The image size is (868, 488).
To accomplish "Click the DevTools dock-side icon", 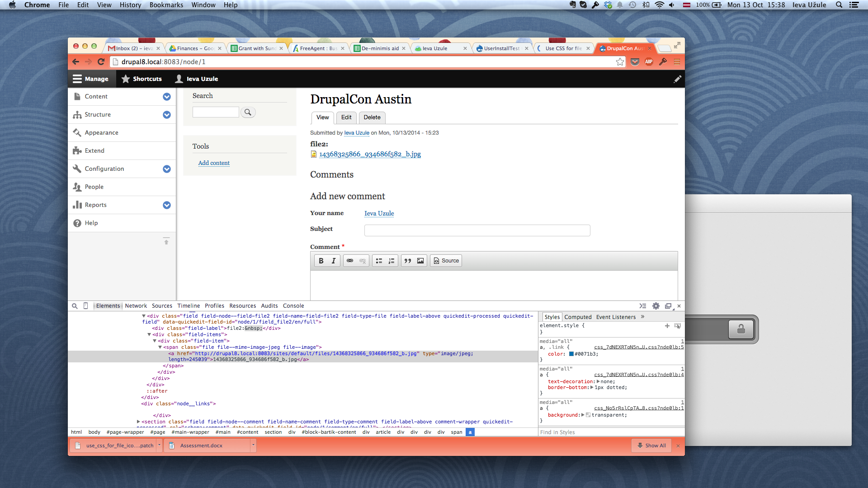I will (669, 306).
